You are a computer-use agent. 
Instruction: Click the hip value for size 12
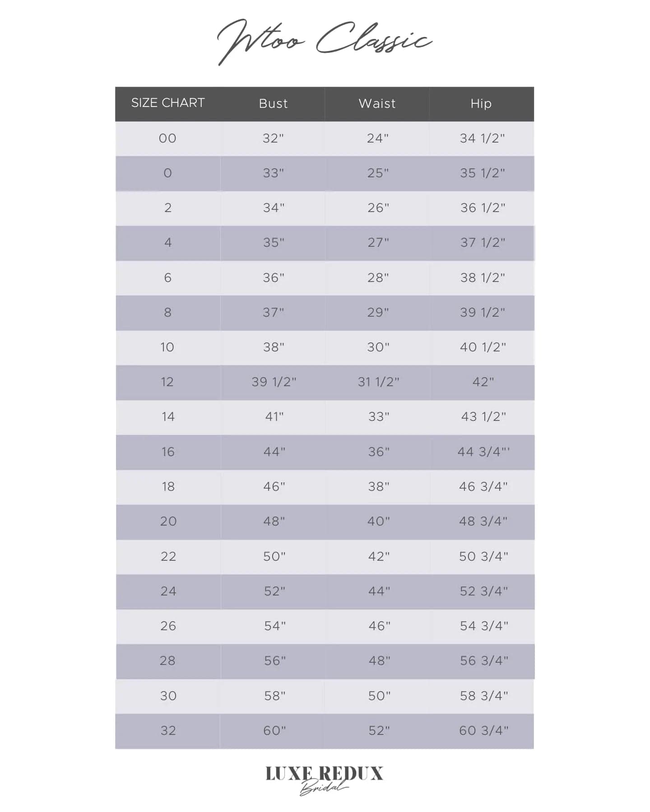(x=483, y=382)
